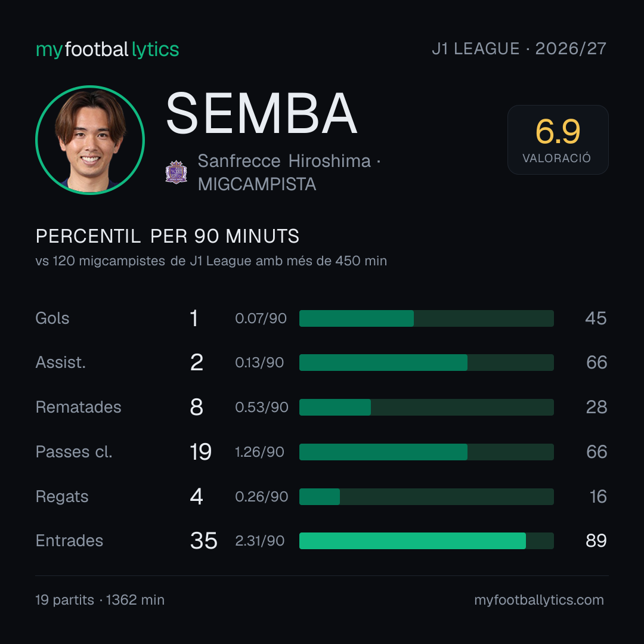Select the 2.31/90 Entrades rate

click(259, 540)
